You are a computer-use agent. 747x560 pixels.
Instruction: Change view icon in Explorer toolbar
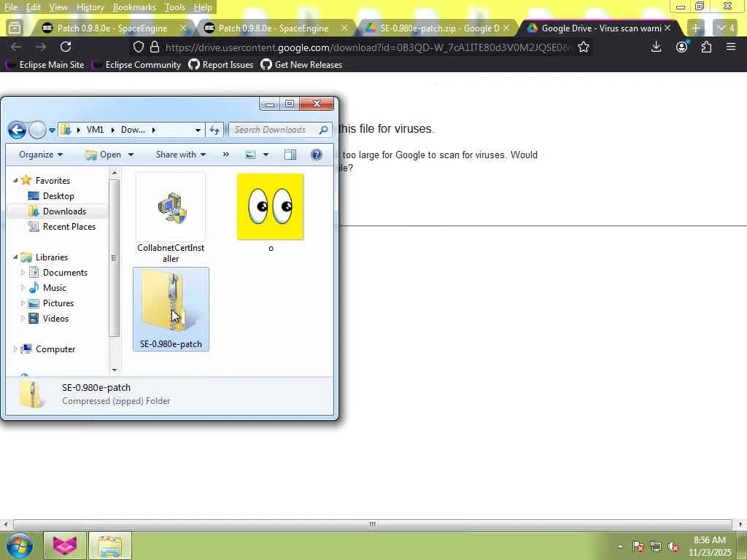pos(250,155)
